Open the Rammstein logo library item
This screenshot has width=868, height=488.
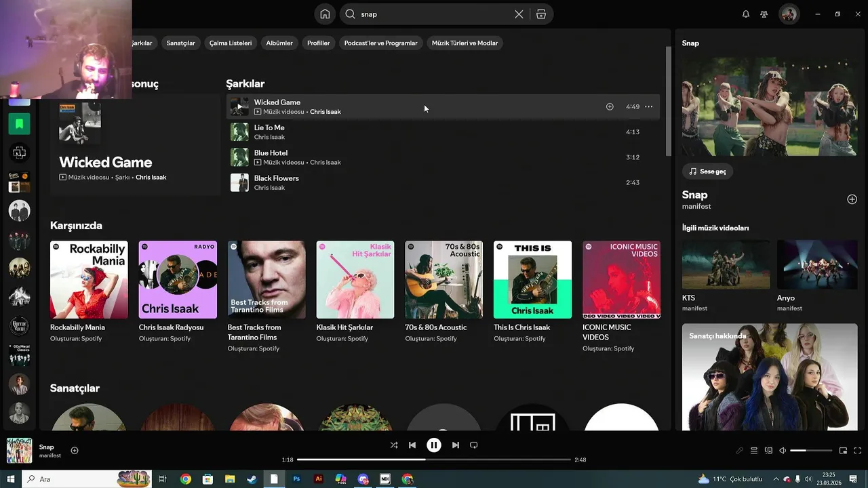(x=19, y=153)
